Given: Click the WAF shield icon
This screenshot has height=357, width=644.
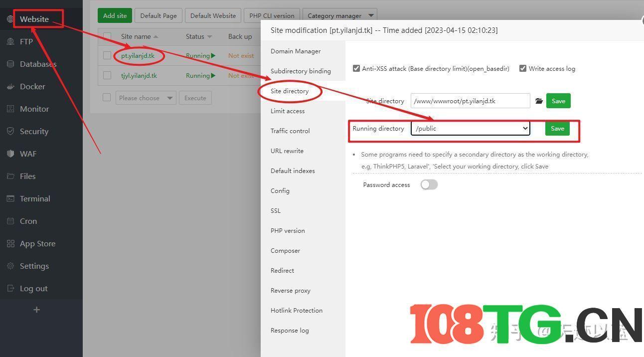Looking at the screenshot, I should [10, 154].
